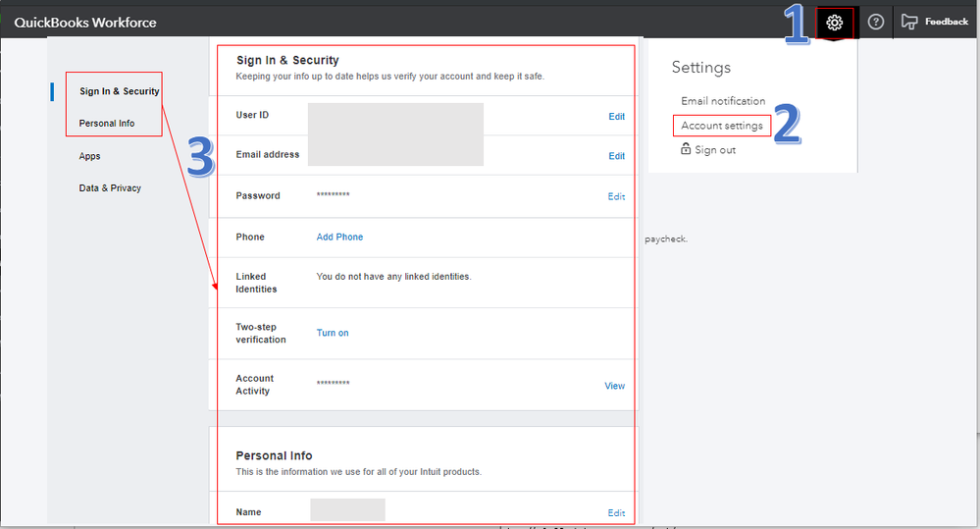Click Add Phone link
The height and width of the screenshot is (529, 980).
(339, 237)
